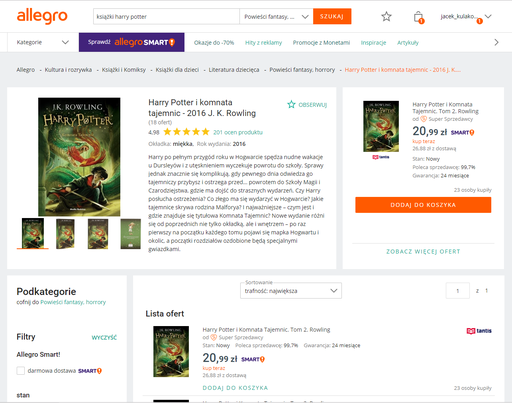Click Zobacz więcej ofert link
This screenshot has width=512, height=403.
click(x=423, y=251)
